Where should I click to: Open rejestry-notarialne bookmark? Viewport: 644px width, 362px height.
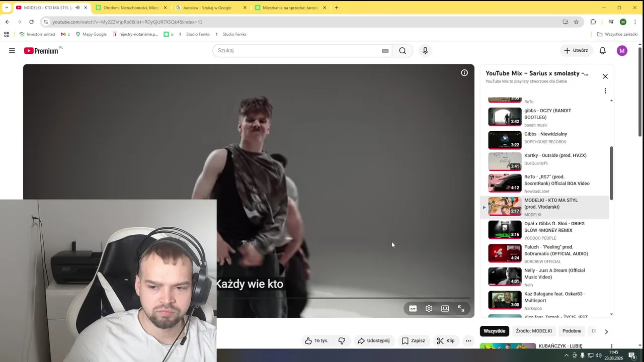[135, 34]
